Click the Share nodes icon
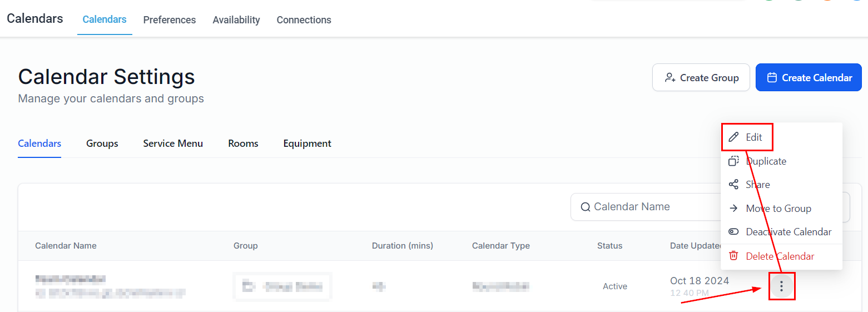 [734, 185]
